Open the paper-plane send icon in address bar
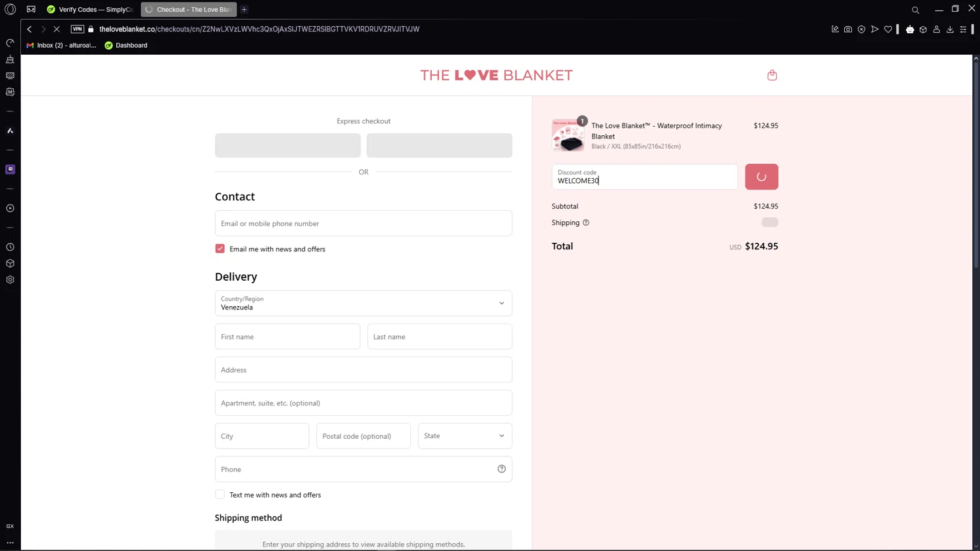Screen dimensions: 980x551 [875, 29]
